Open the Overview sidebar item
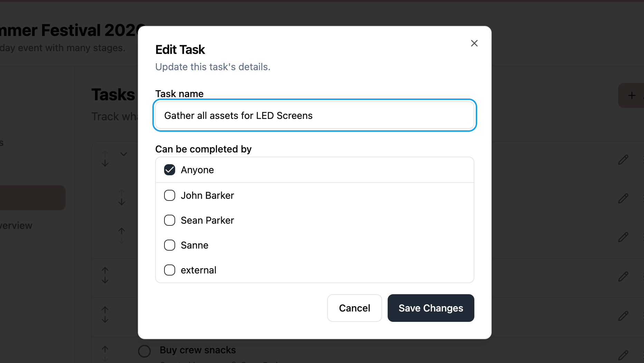This screenshot has height=363, width=644. pos(16,225)
